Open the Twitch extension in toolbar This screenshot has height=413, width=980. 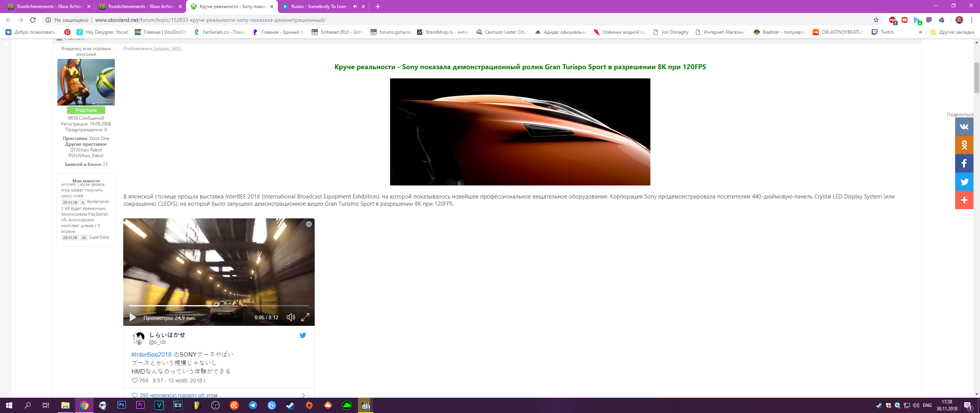coord(929,20)
